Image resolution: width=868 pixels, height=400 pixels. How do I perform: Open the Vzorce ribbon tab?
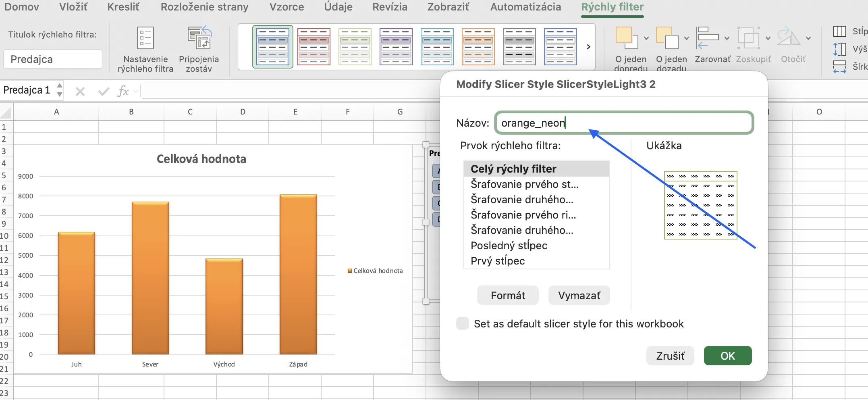click(x=287, y=7)
